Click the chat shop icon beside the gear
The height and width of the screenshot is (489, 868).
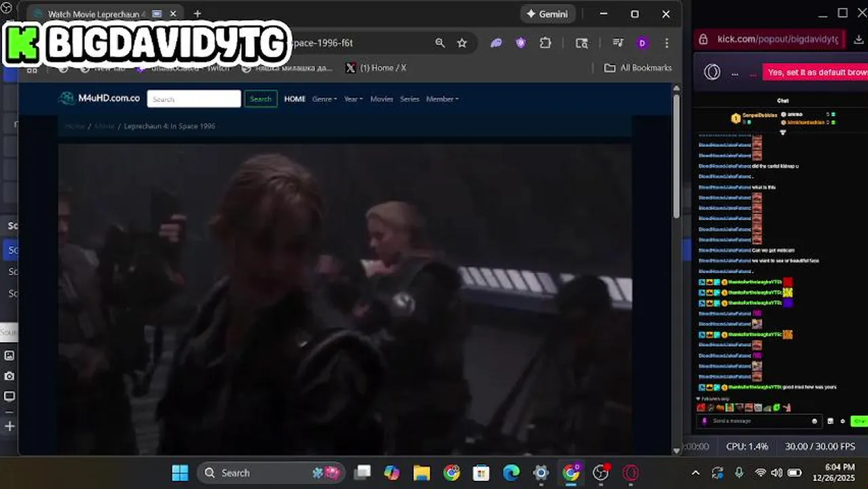[831, 421]
